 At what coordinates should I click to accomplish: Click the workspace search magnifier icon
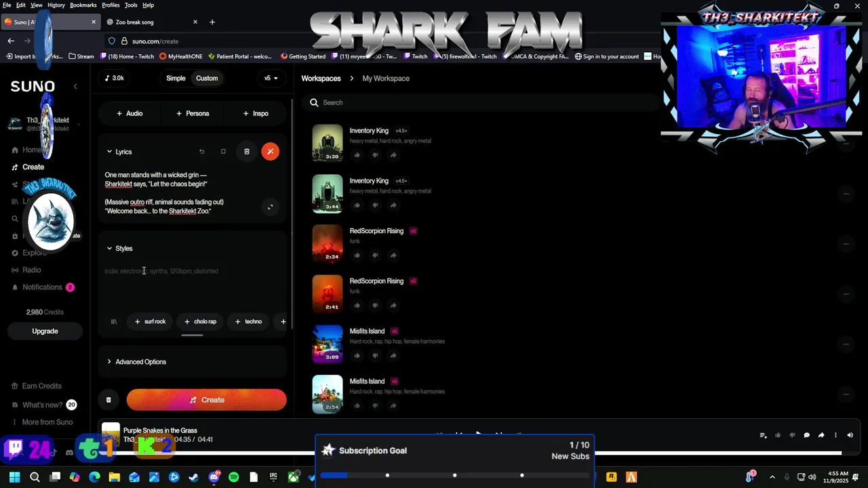(314, 102)
